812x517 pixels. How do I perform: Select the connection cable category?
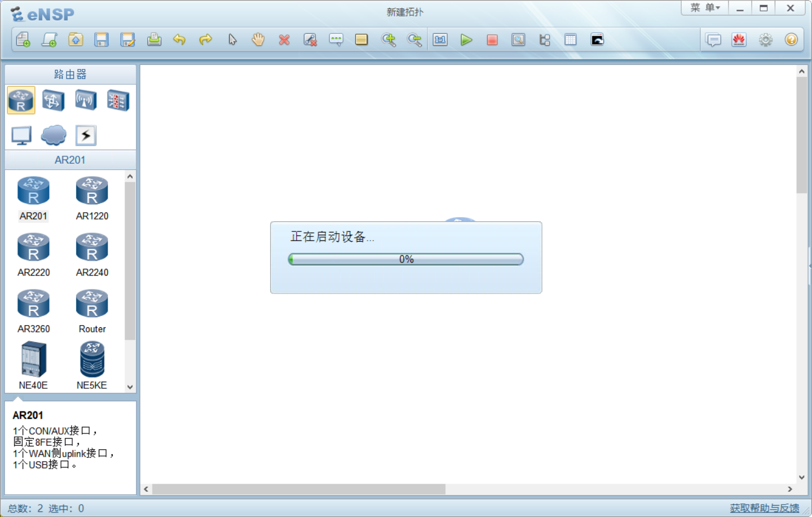86,135
